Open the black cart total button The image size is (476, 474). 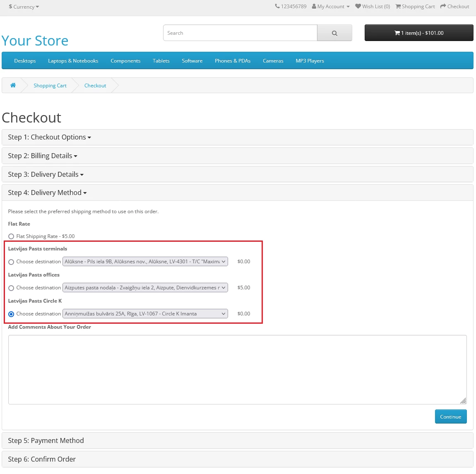point(418,33)
